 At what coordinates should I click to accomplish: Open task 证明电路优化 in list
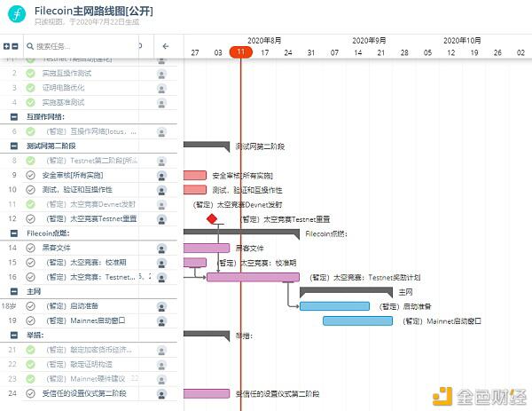[x=63, y=88]
